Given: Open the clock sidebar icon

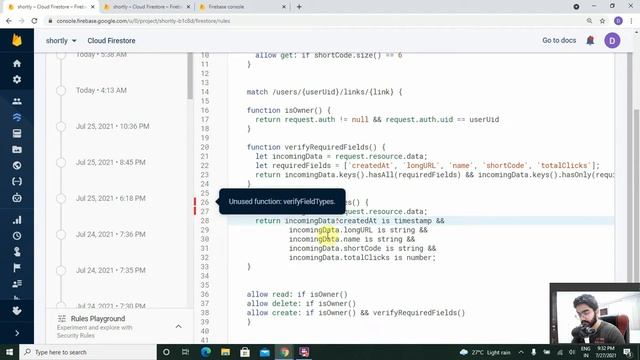Looking at the screenshot, I should click(17, 236).
